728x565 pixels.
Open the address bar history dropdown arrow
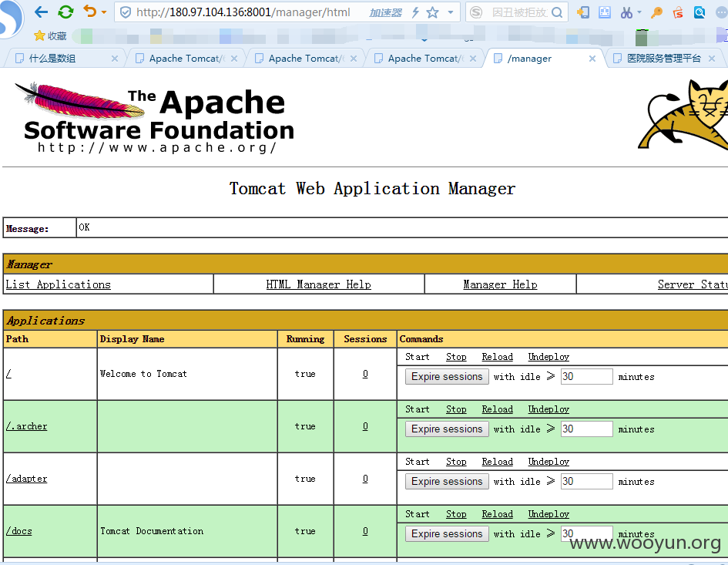[451, 12]
